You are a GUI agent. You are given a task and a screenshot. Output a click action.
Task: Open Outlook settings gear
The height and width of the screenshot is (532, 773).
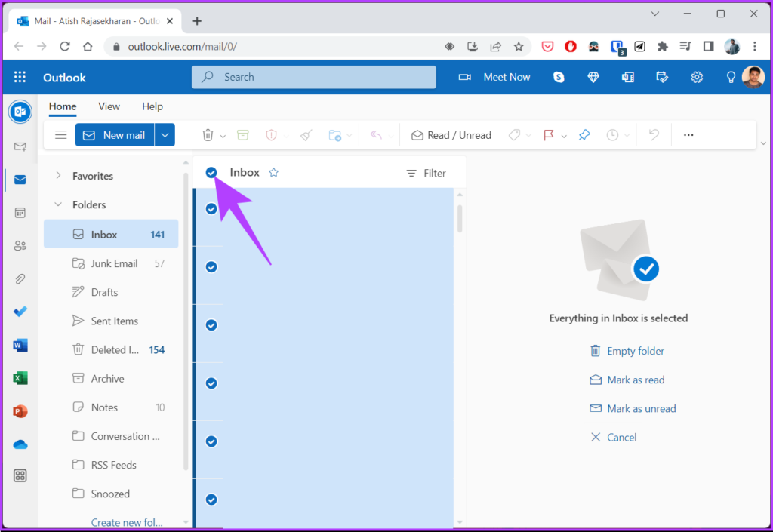pyautogui.click(x=697, y=77)
